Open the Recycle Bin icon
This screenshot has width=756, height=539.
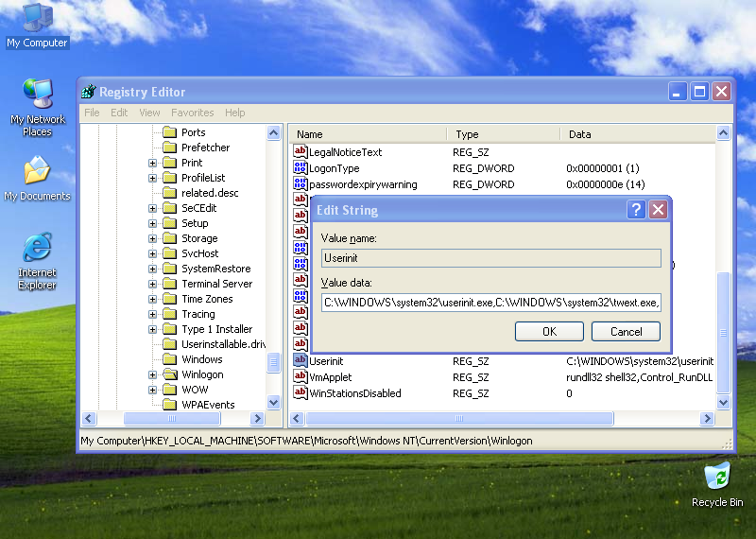click(x=717, y=484)
